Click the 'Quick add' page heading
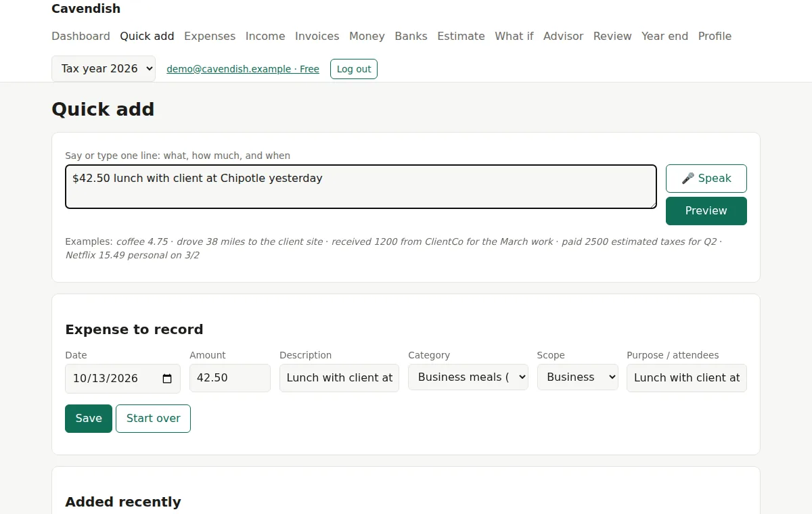The image size is (812, 514). [x=103, y=109]
